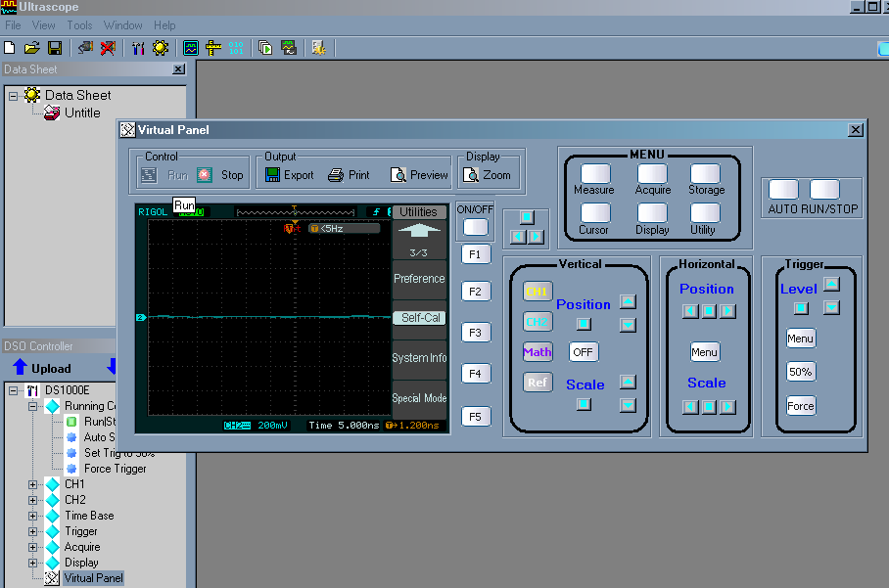889x588 pixels.
Task: Click the yellow ruler measurement toolbar icon
Action: (213, 47)
